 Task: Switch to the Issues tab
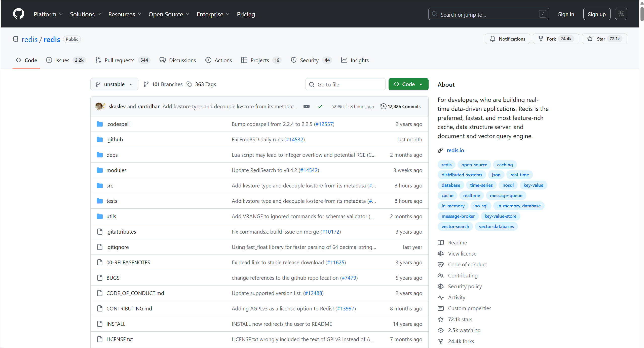(x=62, y=60)
